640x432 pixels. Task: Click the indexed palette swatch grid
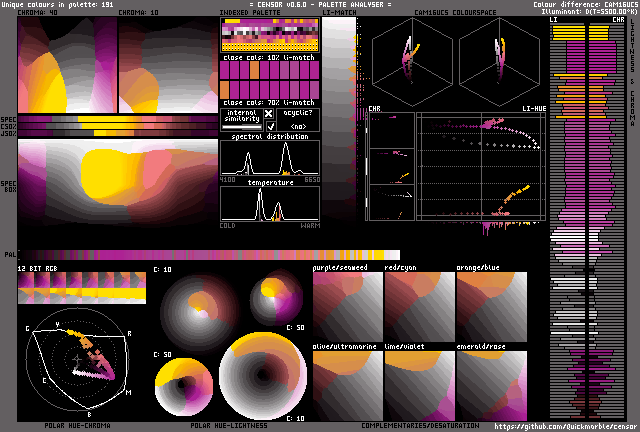(x=269, y=38)
